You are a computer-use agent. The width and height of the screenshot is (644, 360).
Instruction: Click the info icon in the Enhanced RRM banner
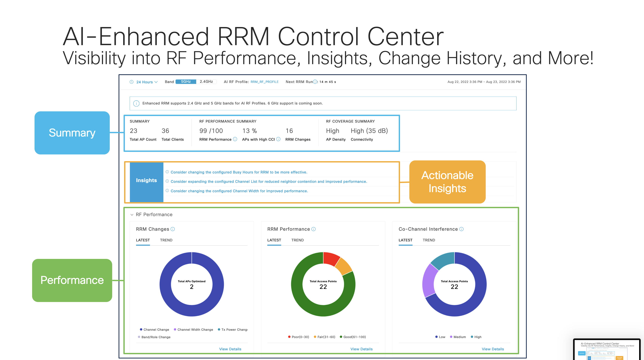(136, 103)
